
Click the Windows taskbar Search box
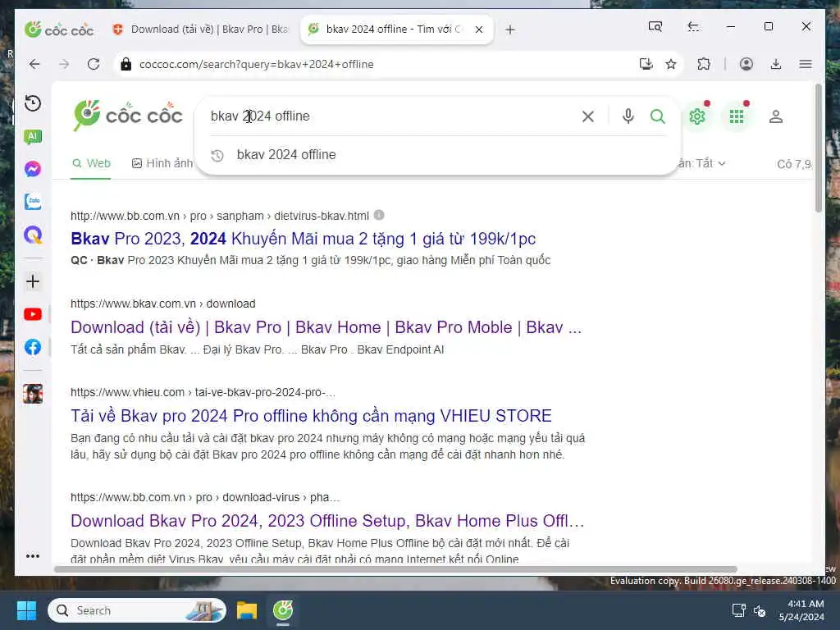tap(137, 610)
